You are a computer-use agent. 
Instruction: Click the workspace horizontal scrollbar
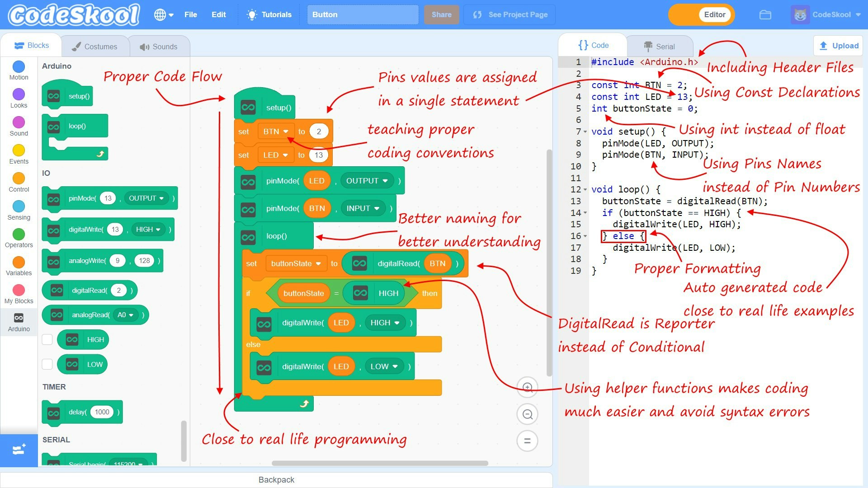[x=380, y=463]
